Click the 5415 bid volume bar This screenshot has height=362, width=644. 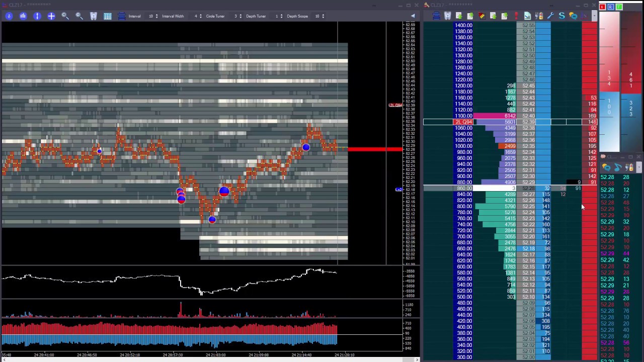pos(497,219)
